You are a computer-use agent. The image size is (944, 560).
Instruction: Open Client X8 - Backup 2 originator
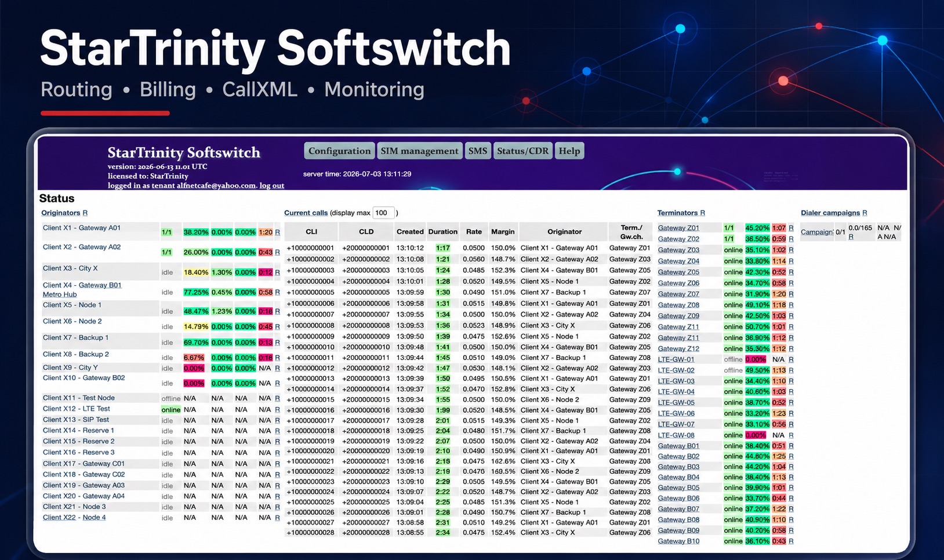click(x=75, y=354)
